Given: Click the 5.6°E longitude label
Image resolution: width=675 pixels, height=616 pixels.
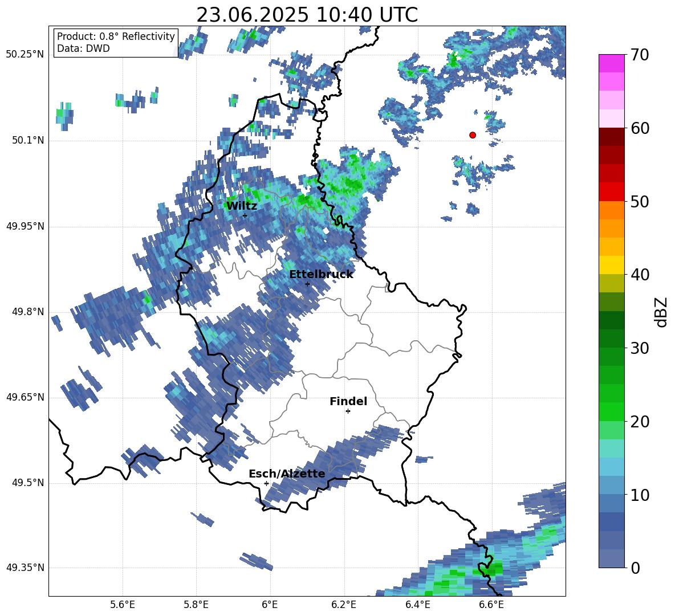Looking at the screenshot, I should click(x=122, y=605).
